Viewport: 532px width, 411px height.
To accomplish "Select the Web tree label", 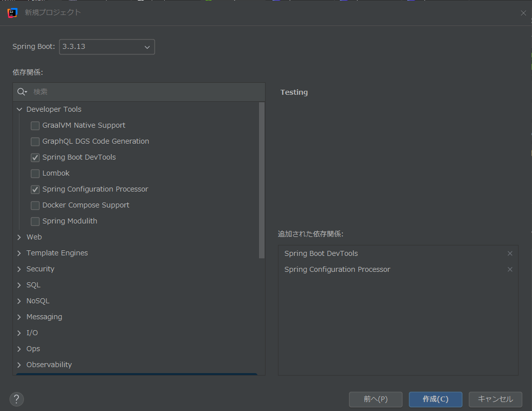I will 34,237.
